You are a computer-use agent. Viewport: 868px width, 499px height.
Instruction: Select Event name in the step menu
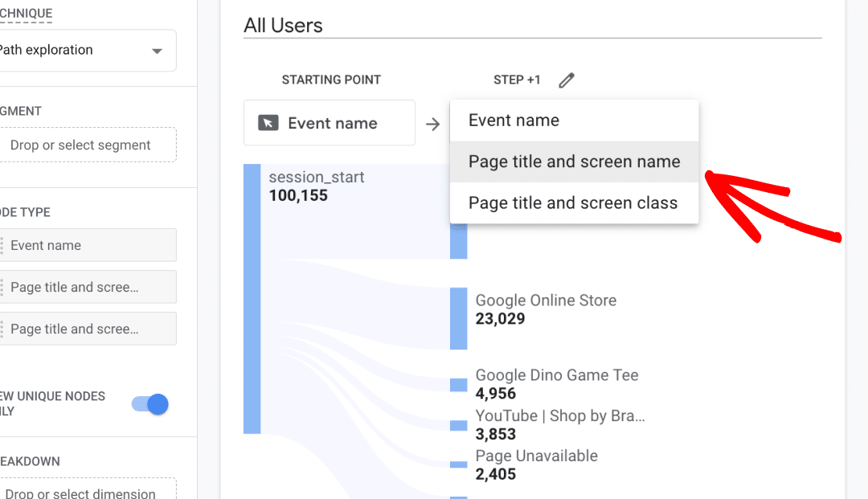[x=574, y=120]
